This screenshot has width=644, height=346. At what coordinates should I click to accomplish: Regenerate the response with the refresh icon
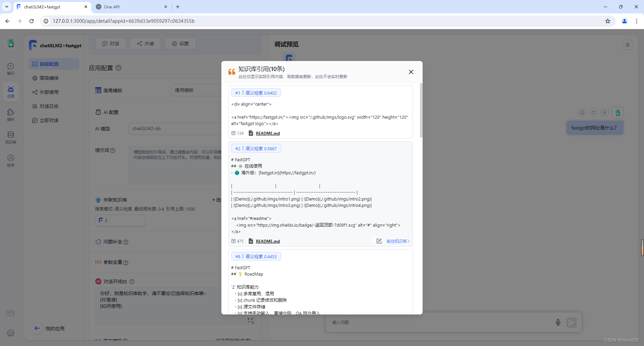[x=594, y=112]
